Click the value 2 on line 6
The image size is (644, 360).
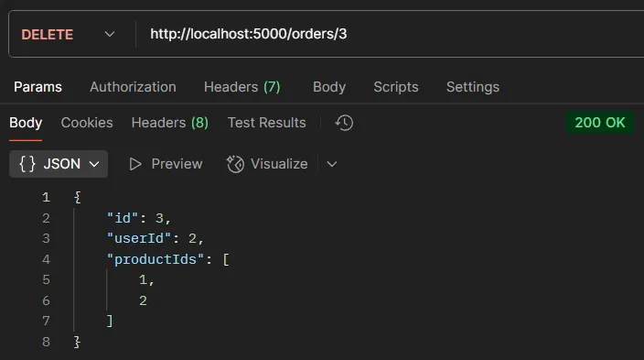pyautogui.click(x=143, y=300)
